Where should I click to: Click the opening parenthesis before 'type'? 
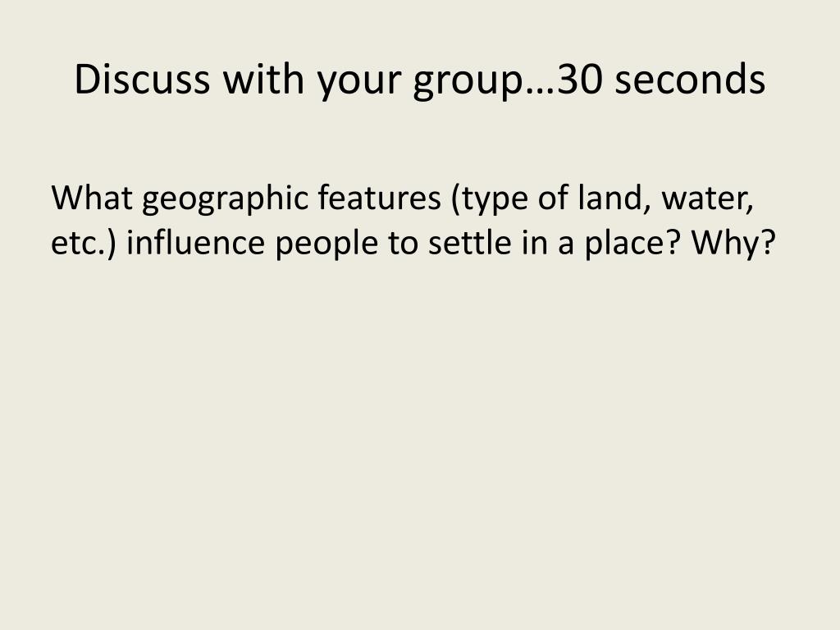pos(456,199)
